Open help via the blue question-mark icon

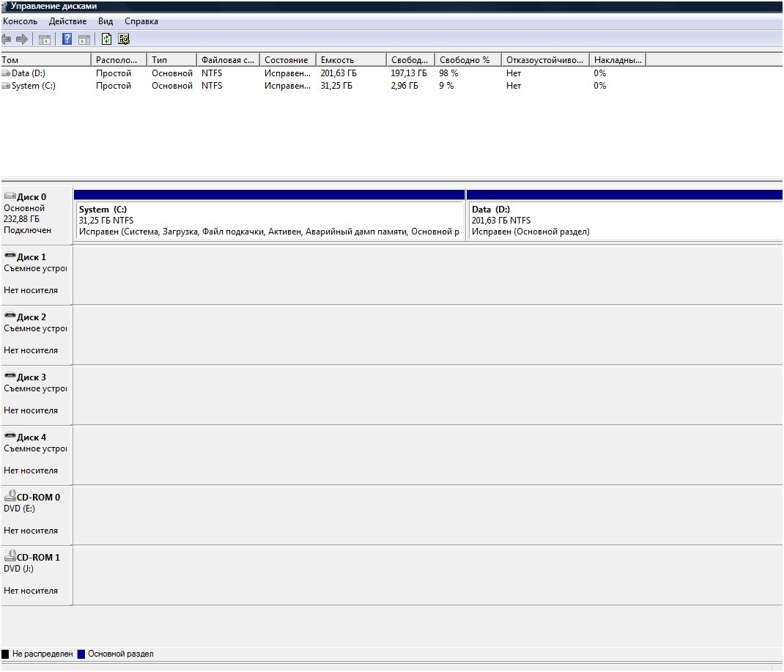67,39
